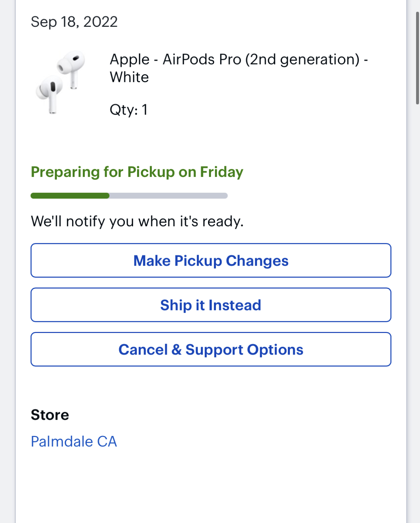Open Cancel & Support Options
Viewport: 420px width, 523px height.
click(x=211, y=349)
